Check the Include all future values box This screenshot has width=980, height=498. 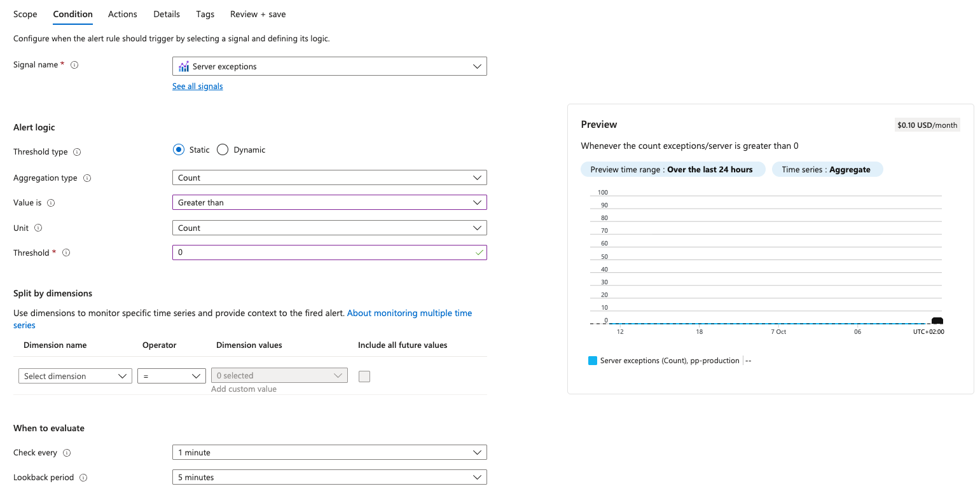coord(364,377)
